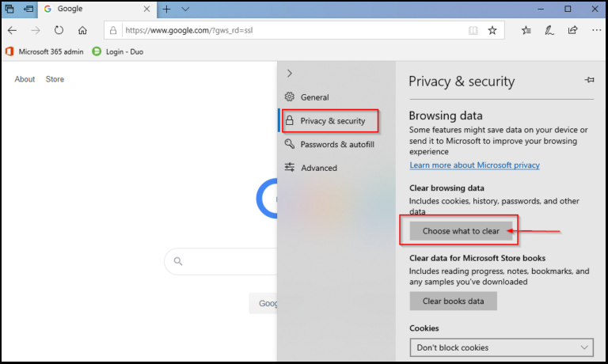Click the "Clear browsing data" label
Image resolution: width=608 pixels, height=364 pixels.
coord(446,188)
